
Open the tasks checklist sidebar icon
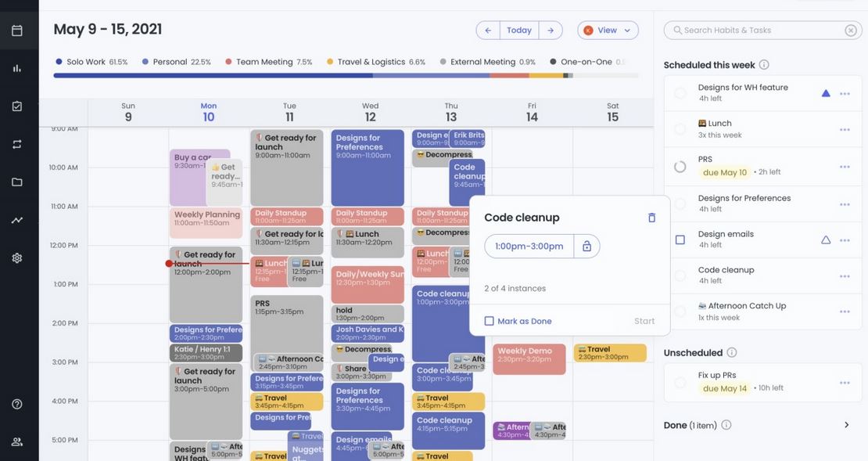pos(17,106)
